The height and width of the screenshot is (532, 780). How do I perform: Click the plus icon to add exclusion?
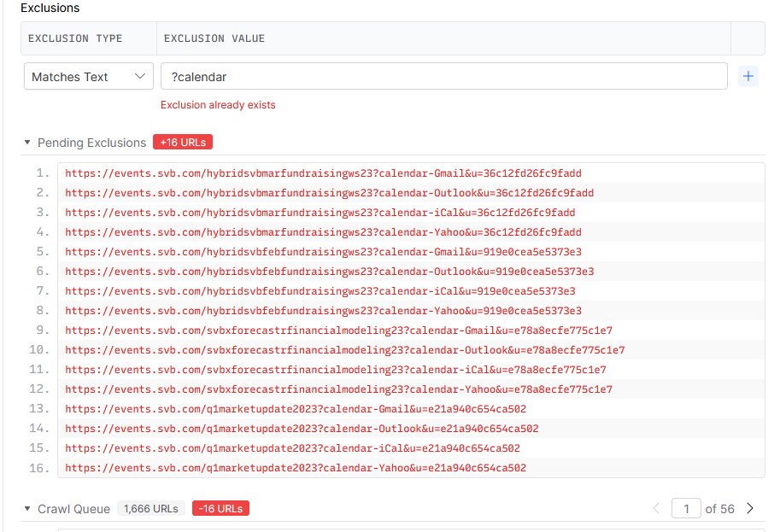click(x=748, y=76)
